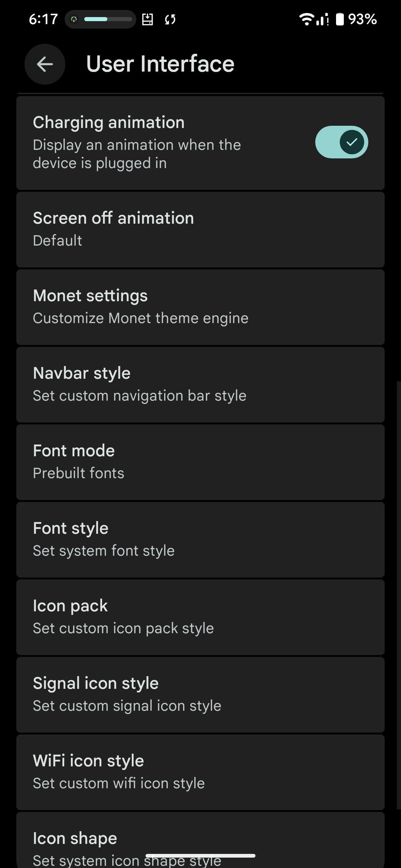Tap the WiFi status bar icon
Image resolution: width=401 pixels, height=868 pixels.
pyautogui.click(x=306, y=19)
